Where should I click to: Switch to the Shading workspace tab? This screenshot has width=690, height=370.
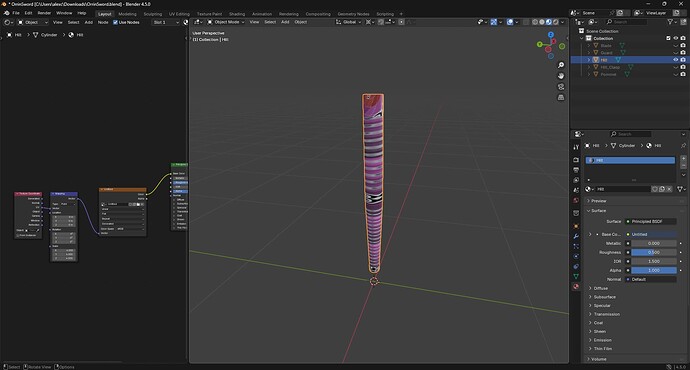tap(237, 14)
